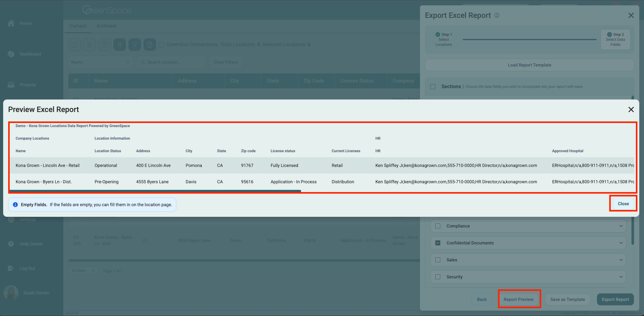Viewport: 644px width, 316px height.
Task: Click the Excel export toolbar icon
Action: click(x=150, y=45)
